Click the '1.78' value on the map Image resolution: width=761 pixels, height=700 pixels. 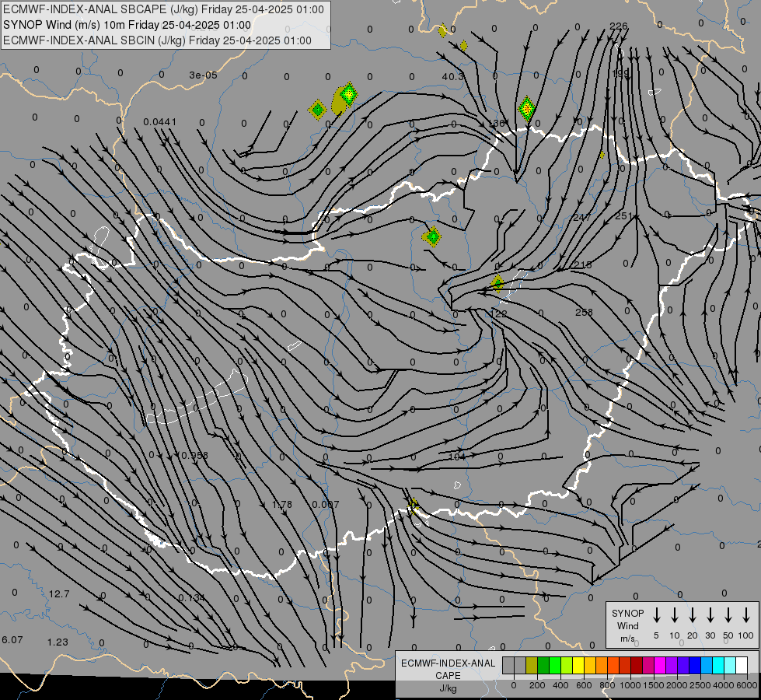tap(282, 505)
